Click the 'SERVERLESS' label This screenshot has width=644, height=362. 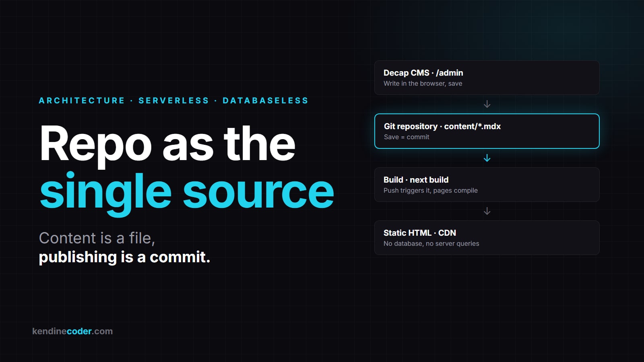(x=173, y=101)
